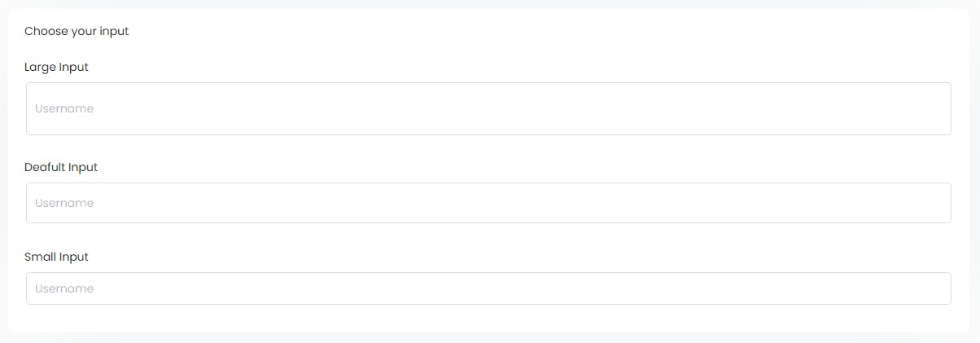Select the text box under Small Input

489,288
